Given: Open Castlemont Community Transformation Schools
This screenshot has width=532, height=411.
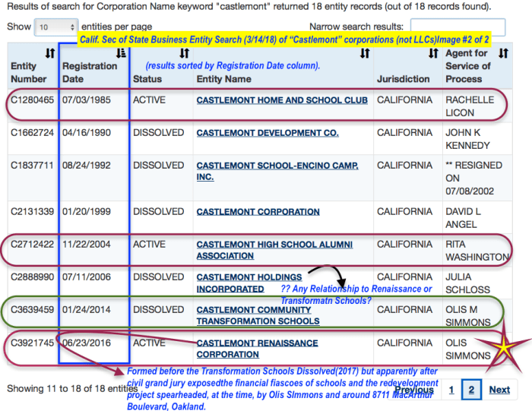Looking at the screenshot, I should [x=258, y=315].
